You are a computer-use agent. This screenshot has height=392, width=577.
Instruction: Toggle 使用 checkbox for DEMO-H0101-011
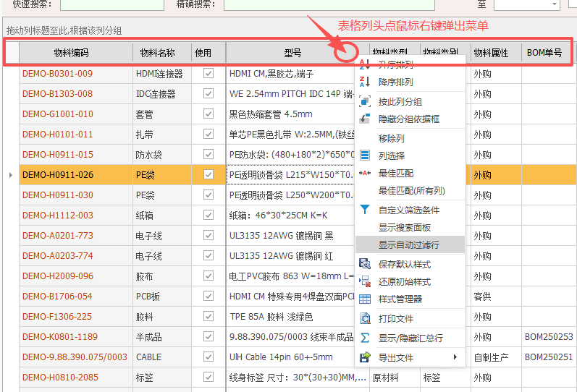click(x=209, y=135)
